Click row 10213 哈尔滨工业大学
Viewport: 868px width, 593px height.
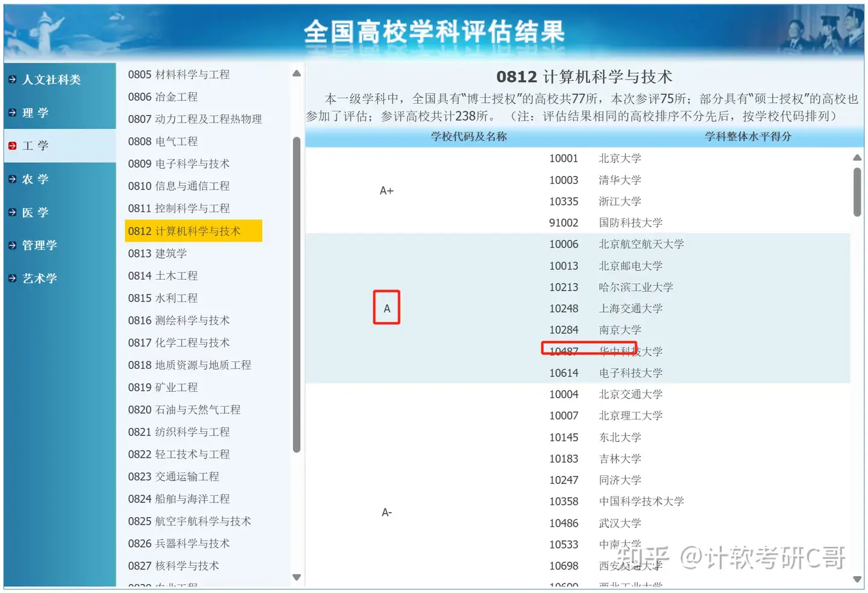[x=611, y=287]
